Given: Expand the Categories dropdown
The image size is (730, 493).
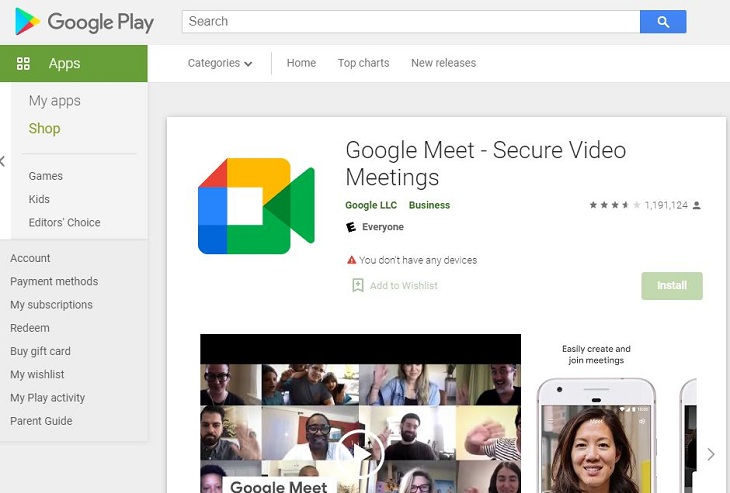Looking at the screenshot, I should [220, 63].
